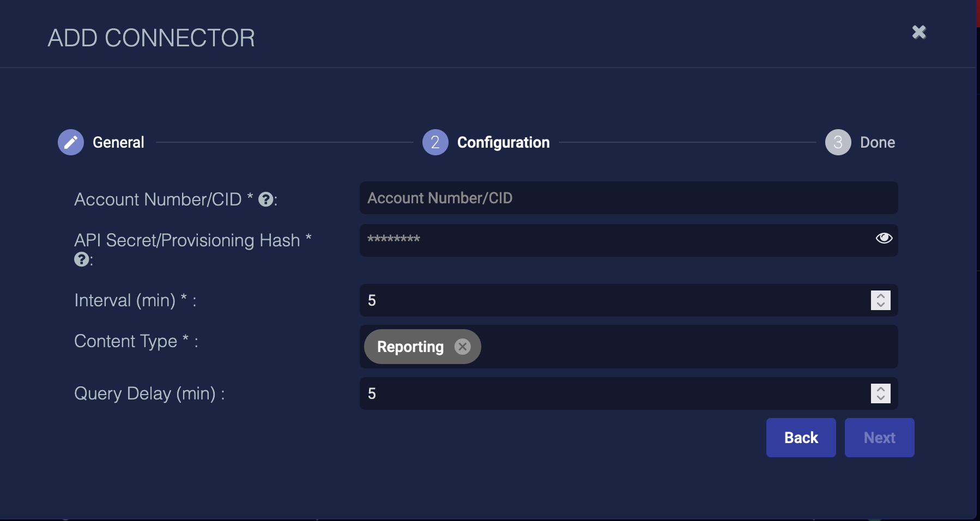Click the pencil icon for General step

coord(71,142)
